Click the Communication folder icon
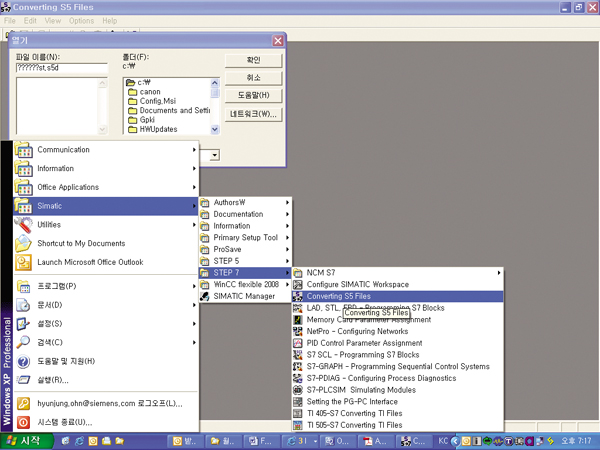 (x=23, y=150)
